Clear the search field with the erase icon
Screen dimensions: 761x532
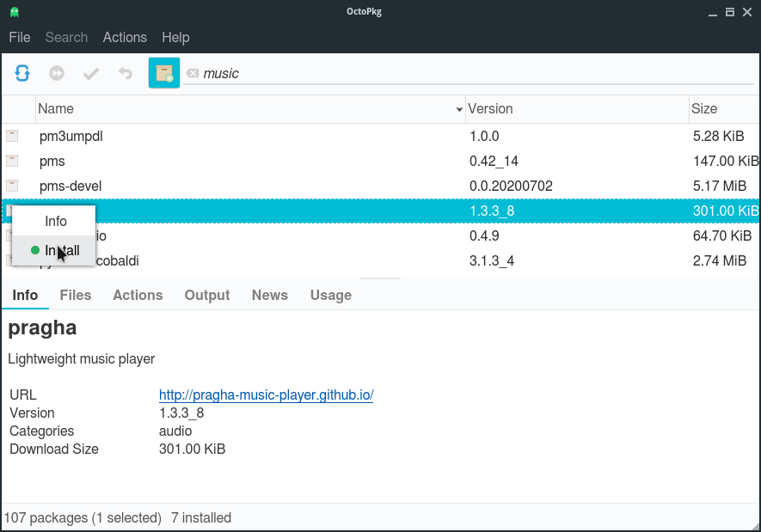point(193,73)
